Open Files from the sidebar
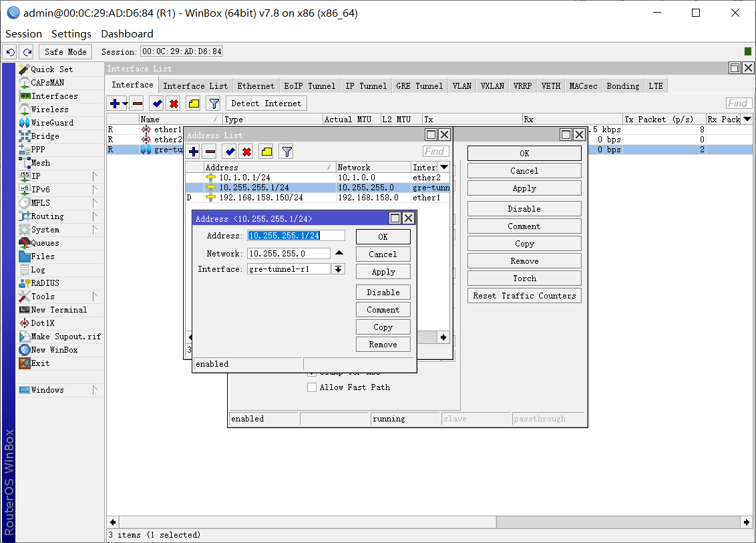Screen dimensions: 756x543 click(60, 256)
